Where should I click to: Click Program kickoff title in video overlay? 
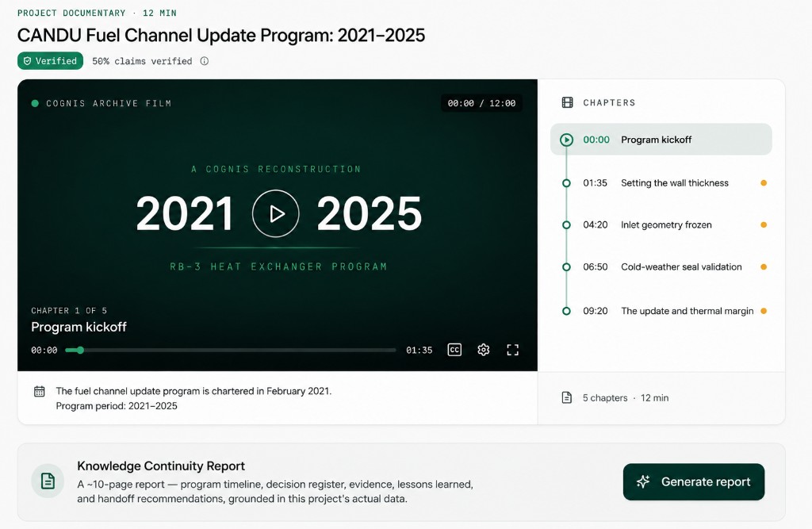coord(79,327)
